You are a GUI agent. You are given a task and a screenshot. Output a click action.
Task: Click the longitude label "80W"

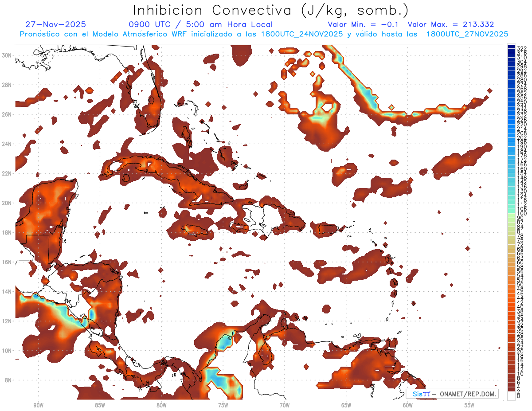pyautogui.click(x=161, y=405)
